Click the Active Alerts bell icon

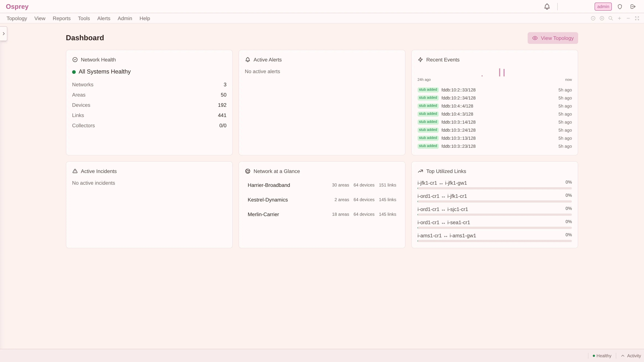248,60
